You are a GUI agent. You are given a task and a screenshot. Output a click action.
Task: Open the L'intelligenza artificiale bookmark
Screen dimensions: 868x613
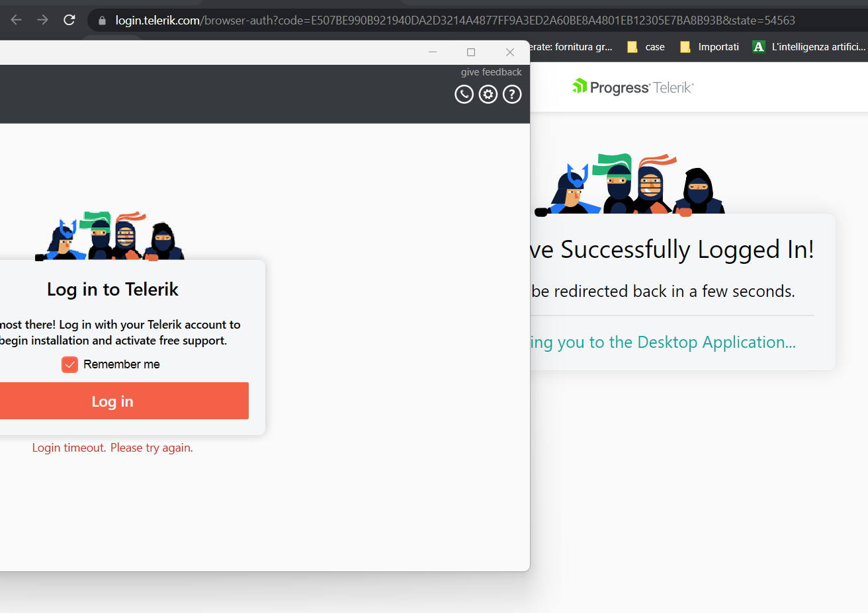pyautogui.click(x=809, y=47)
